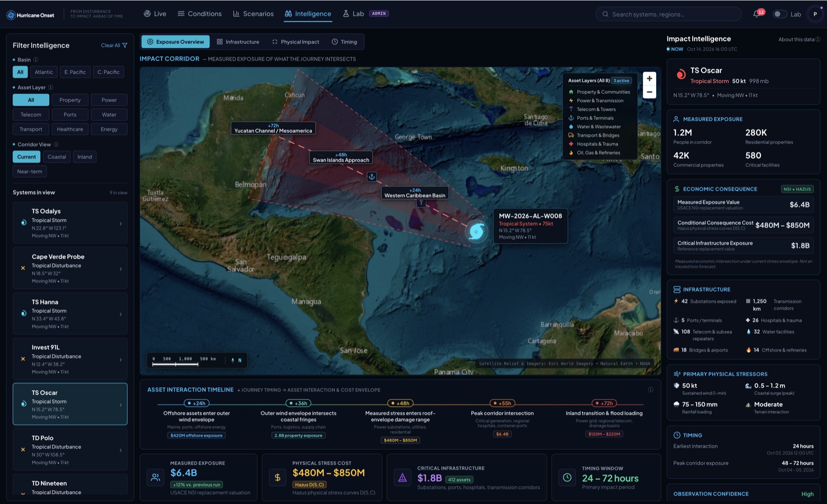Select the Atlantic basin filter
827x504 pixels.
coord(44,72)
